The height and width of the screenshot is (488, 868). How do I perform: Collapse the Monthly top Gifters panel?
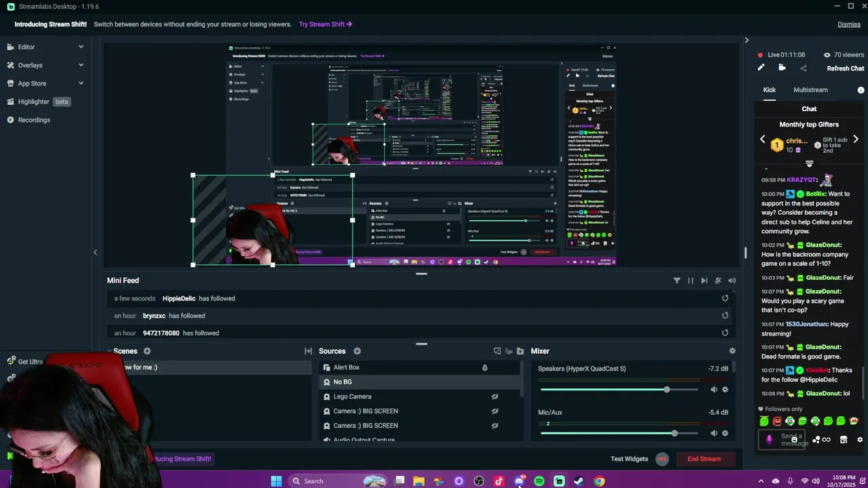coord(809,164)
